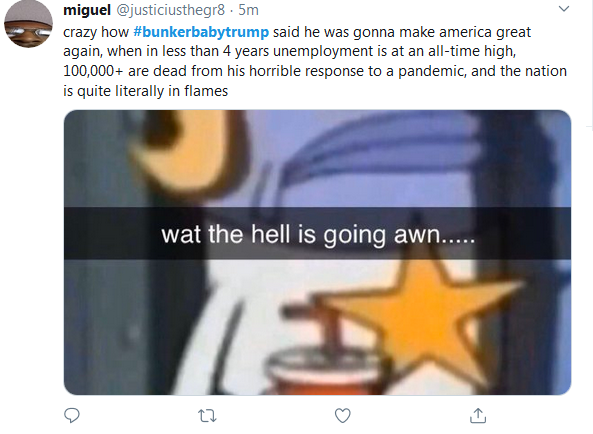593x434 pixels.
Task: Reply to miguel's tweet via speech bubble icon
Action: (x=71, y=415)
